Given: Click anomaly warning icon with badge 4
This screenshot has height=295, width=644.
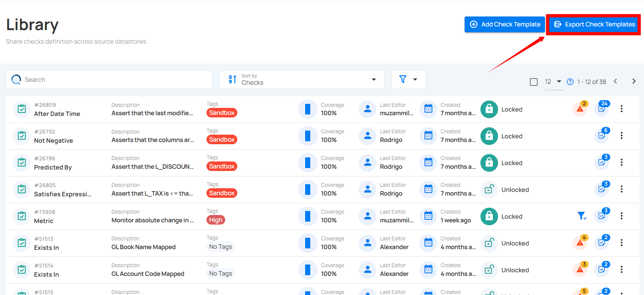Looking at the screenshot, I should coord(580,243).
